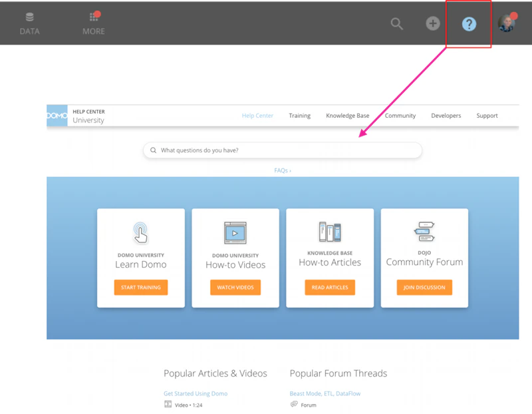Switch to the Training tab
532x414 pixels.
click(300, 116)
